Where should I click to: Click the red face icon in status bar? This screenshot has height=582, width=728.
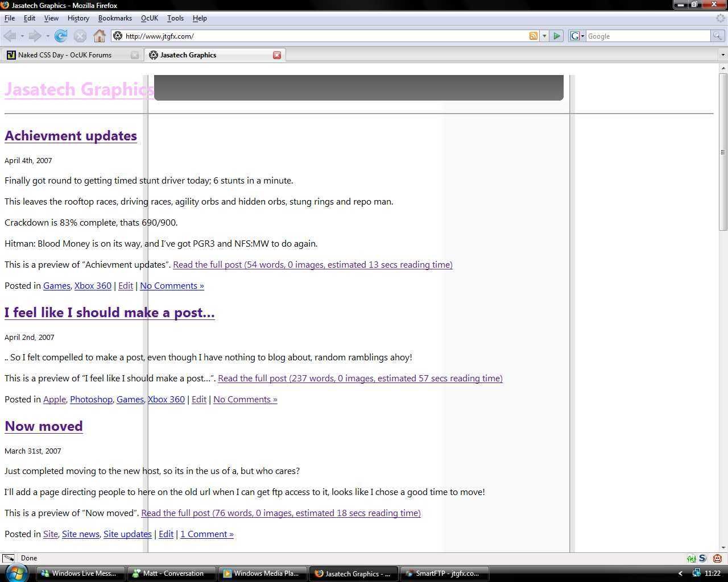click(717, 558)
